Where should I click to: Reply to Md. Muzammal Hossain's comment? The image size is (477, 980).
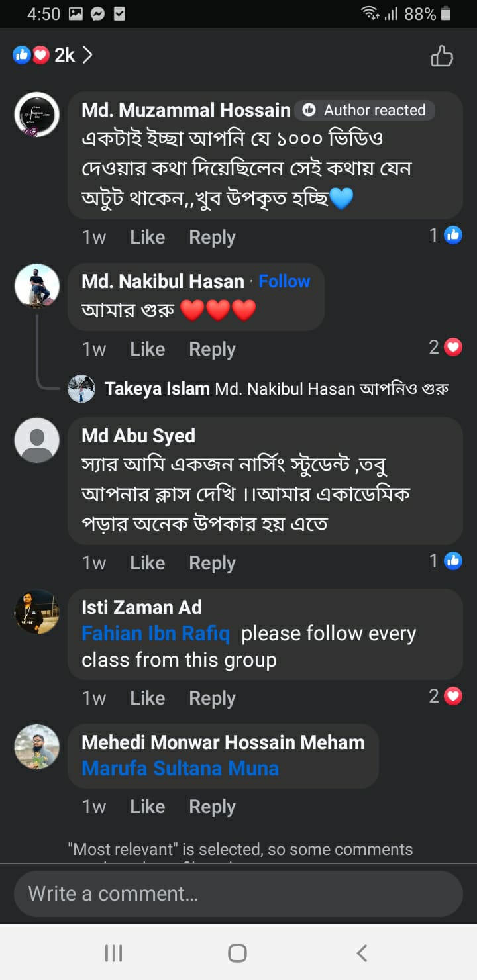[x=212, y=237]
